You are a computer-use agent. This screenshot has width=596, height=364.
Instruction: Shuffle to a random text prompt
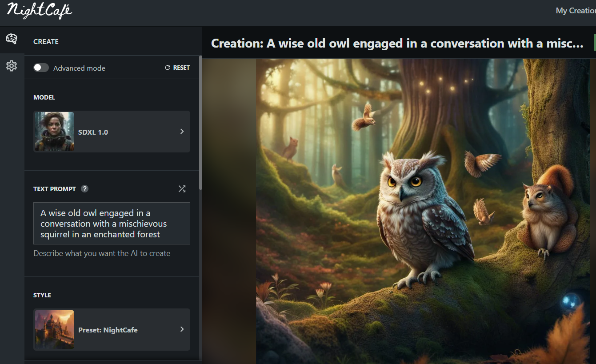tap(182, 189)
